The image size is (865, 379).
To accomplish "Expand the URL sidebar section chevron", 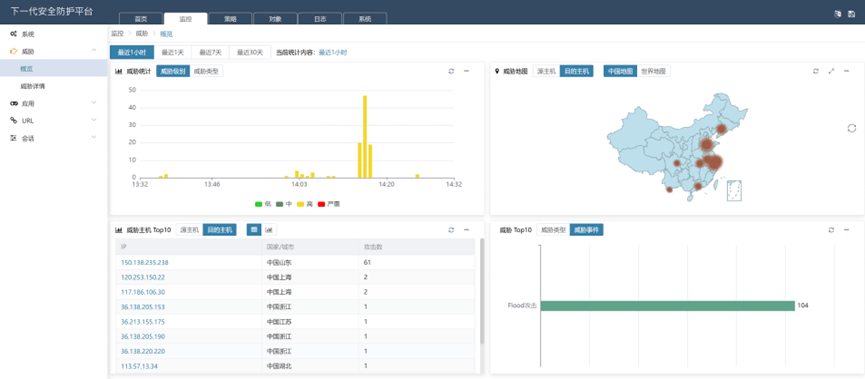I will (94, 120).
